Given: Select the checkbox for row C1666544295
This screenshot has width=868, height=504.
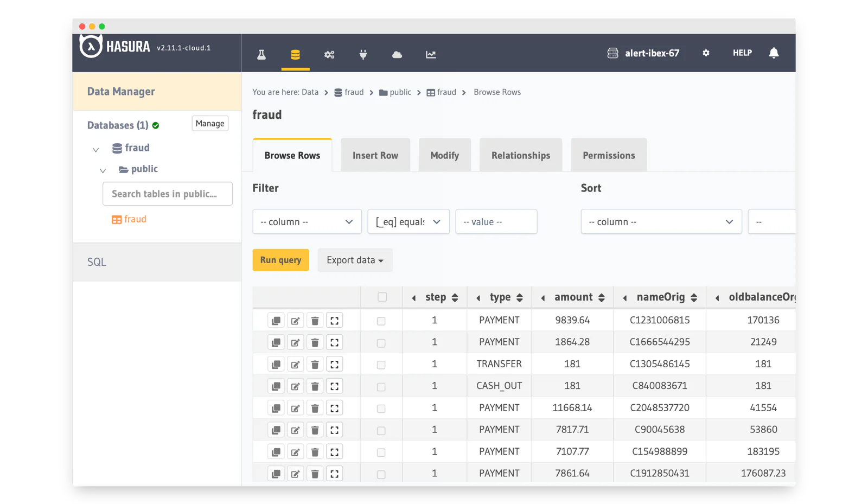Looking at the screenshot, I should tap(381, 343).
